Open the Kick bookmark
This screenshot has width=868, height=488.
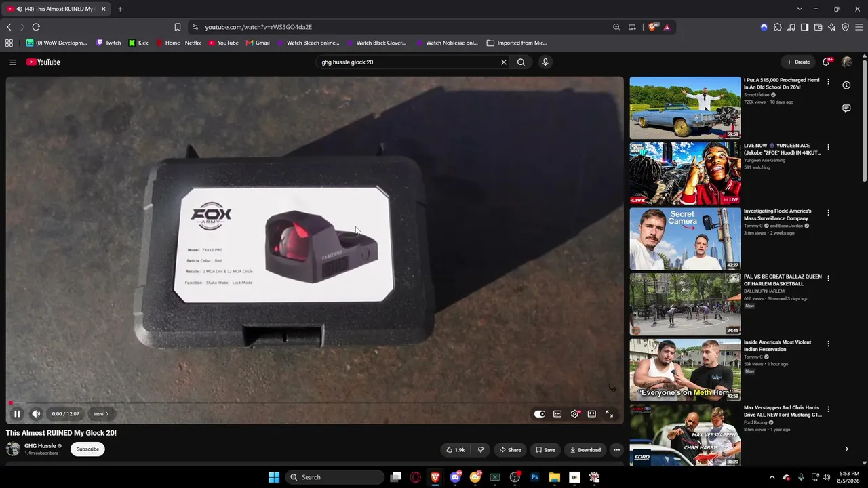pyautogui.click(x=138, y=43)
